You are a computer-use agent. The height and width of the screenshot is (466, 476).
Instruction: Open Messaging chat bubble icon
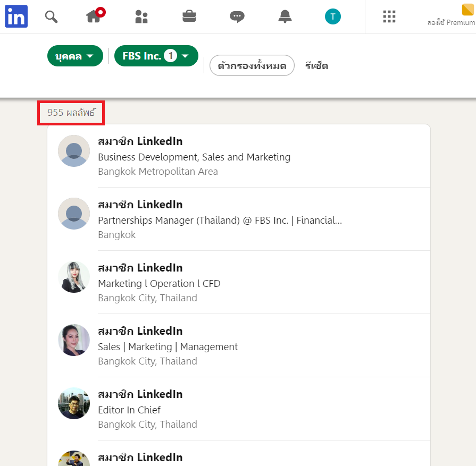(x=237, y=16)
